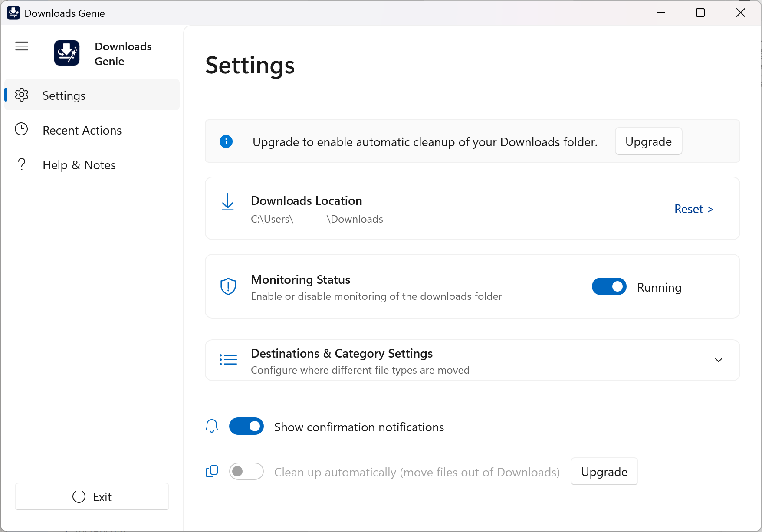Click the Downloads Location path text
This screenshot has width=762, height=532.
(316, 219)
